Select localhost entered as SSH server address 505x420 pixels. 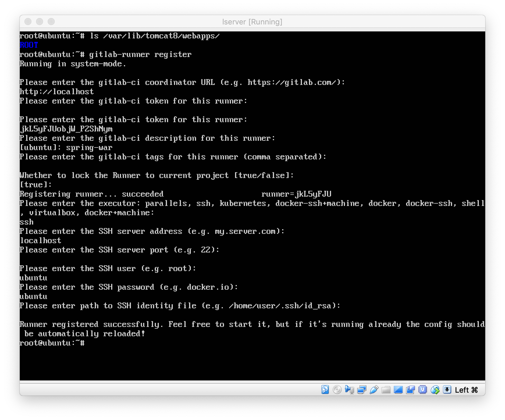click(40, 241)
